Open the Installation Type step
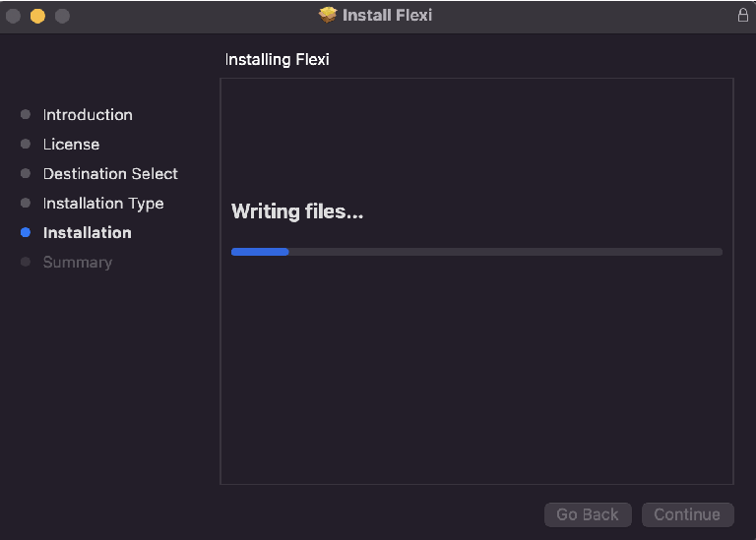This screenshot has height=540, width=756. click(103, 204)
